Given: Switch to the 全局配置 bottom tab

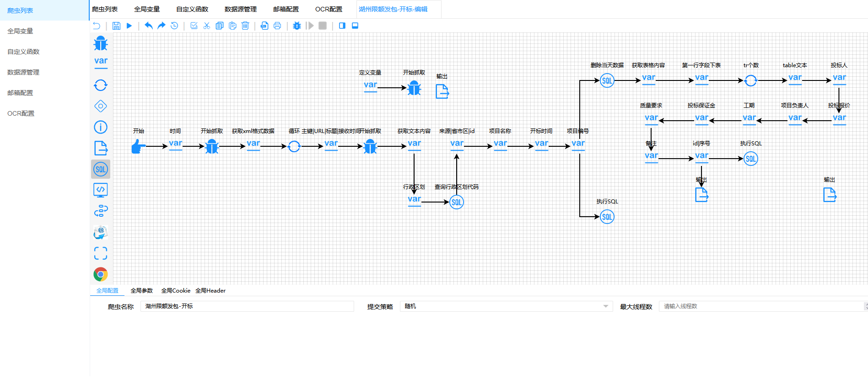Looking at the screenshot, I should (108, 291).
